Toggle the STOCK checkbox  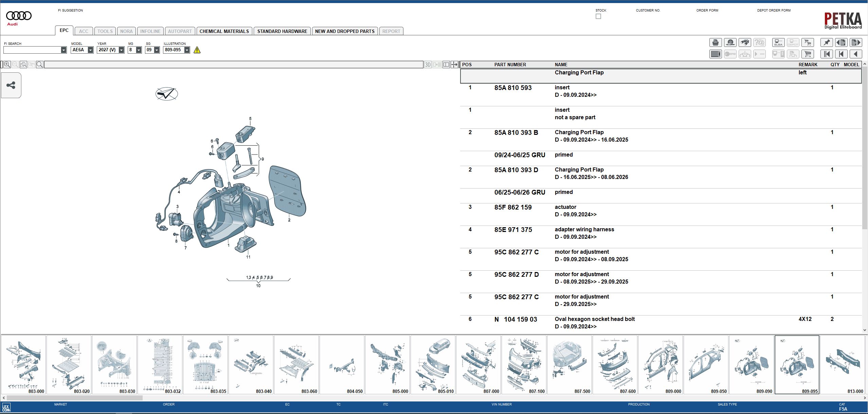598,16
